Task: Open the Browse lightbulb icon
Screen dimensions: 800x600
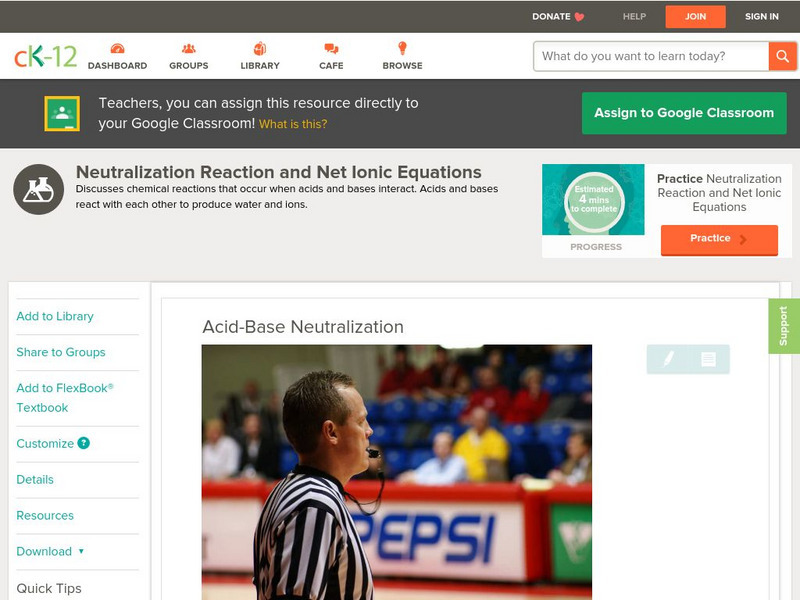Action: (403, 48)
